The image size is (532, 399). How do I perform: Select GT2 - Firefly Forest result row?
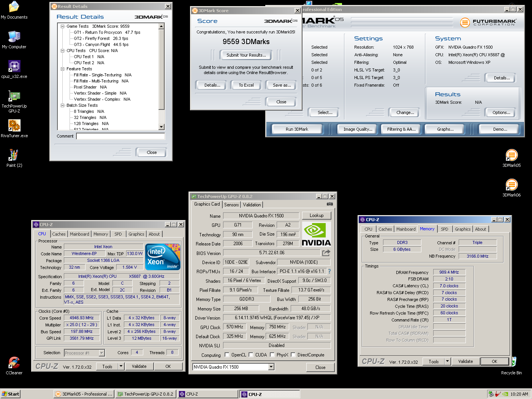(x=101, y=38)
